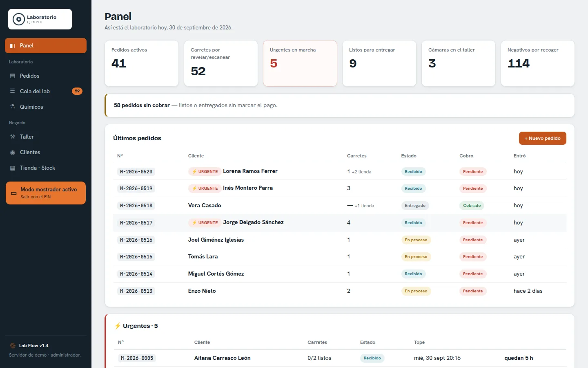Click order number M-2026-0513
Viewport: 588px width, 368px height.
point(136,291)
